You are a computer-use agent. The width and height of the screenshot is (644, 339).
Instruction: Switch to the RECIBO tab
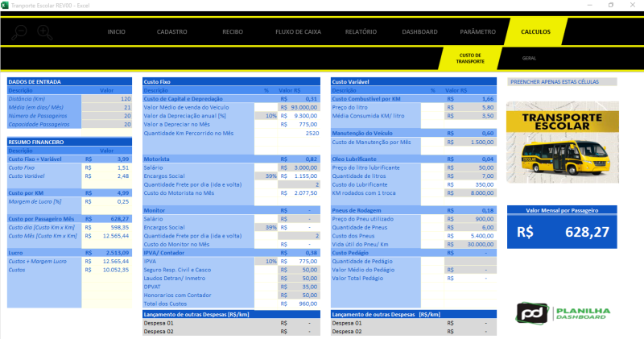tap(233, 31)
